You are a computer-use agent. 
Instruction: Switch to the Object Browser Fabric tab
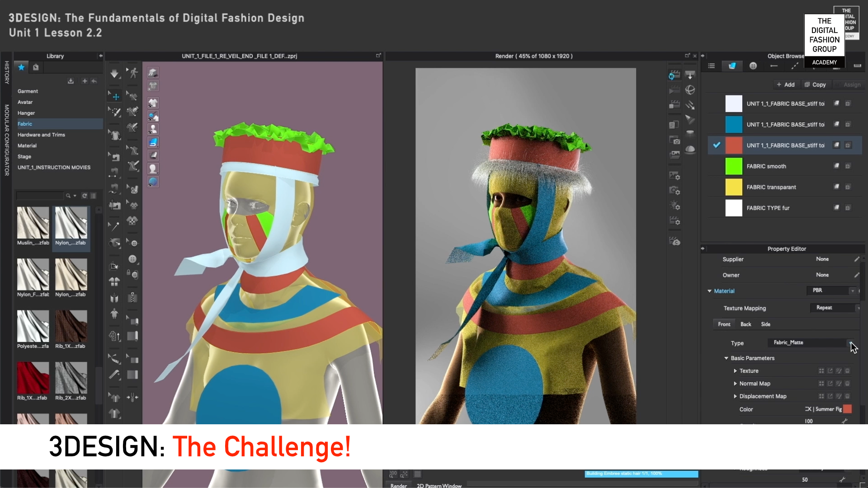[732, 66]
